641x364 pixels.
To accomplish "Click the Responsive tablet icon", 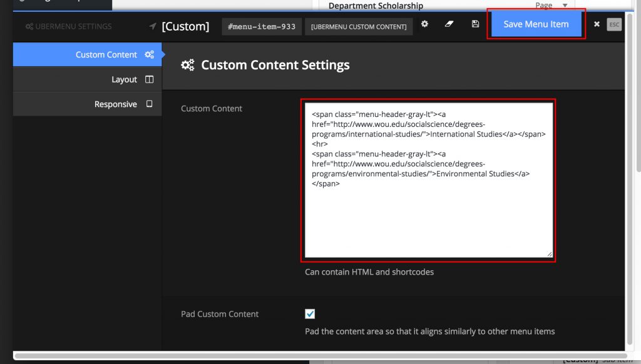I will [x=149, y=104].
